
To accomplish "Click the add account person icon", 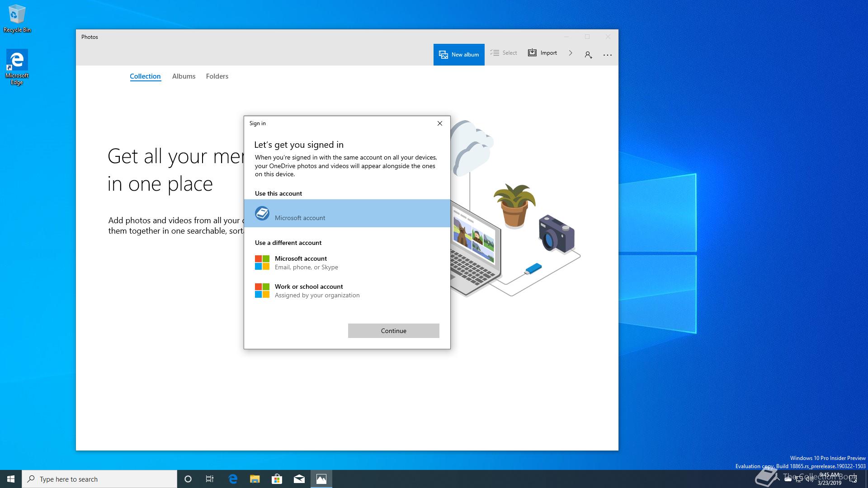I will pyautogui.click(x=588, y=55).
